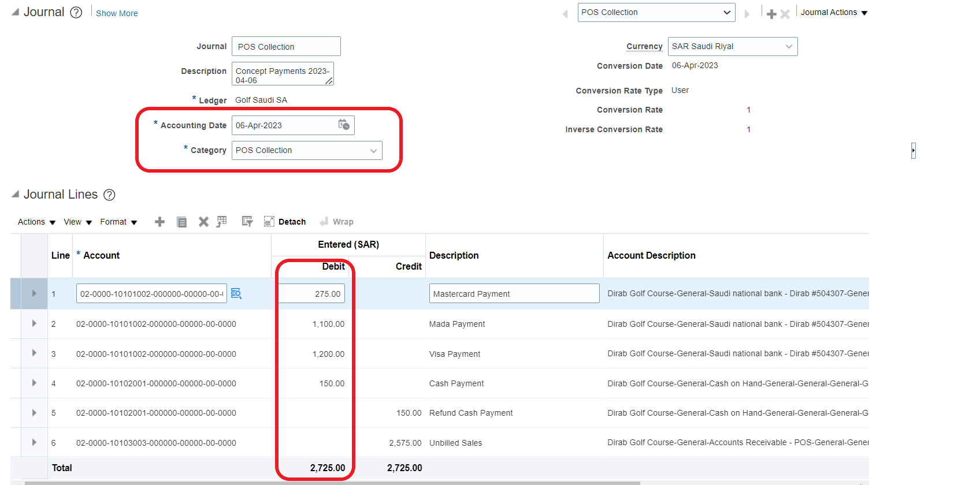This screenshot has width=980, height=485.
Task: Open the Journal Lines help icon
Action: [x=109, y=195]
